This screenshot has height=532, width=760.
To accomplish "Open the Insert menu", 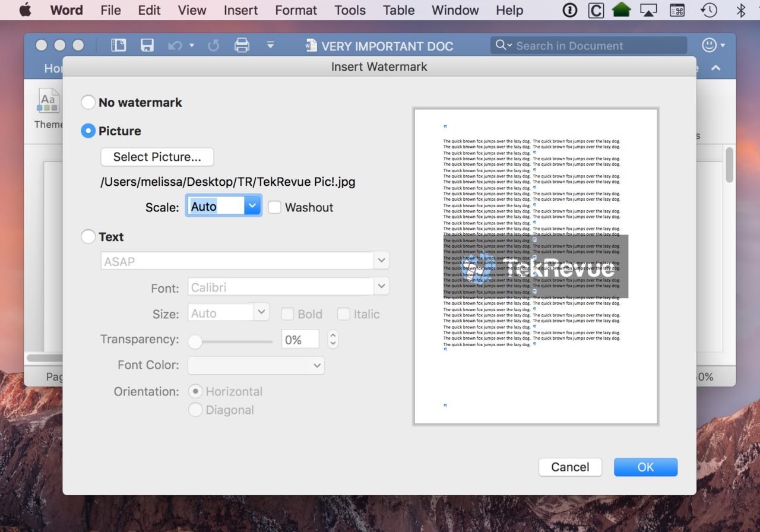I will coord(240,10).
